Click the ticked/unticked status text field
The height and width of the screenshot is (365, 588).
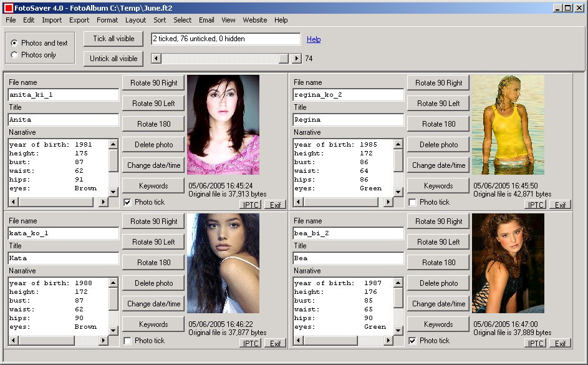pos(226,39)
